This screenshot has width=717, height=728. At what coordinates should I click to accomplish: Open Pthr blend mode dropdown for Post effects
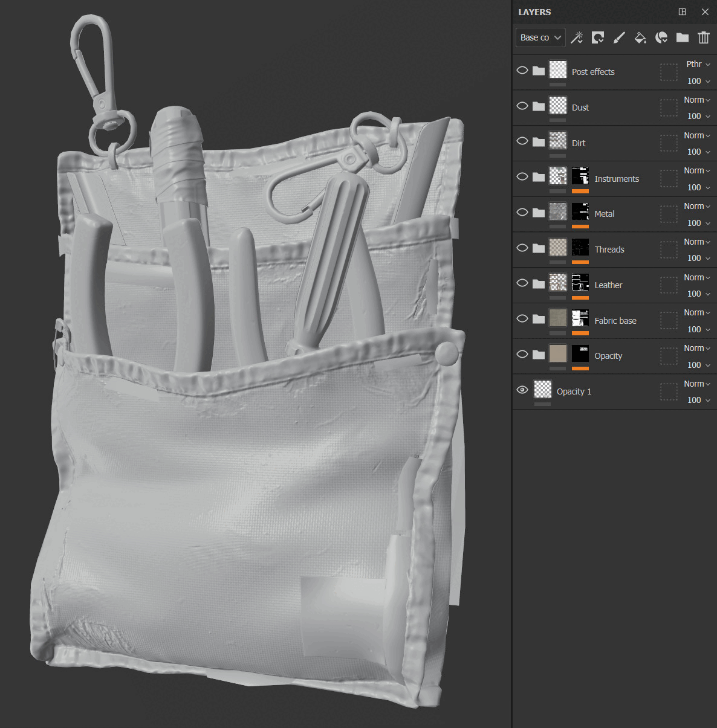[x=698, y=64]
